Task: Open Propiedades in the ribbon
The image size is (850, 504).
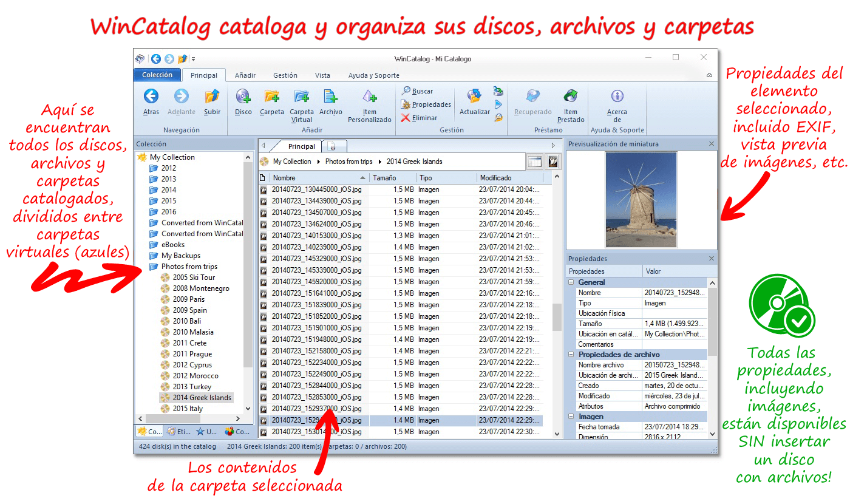Action: [x=426, y=104]
